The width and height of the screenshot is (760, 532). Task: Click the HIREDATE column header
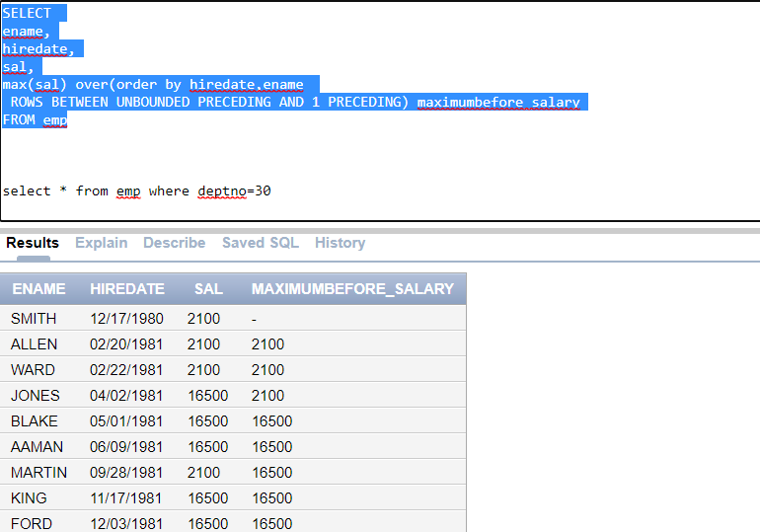[x=127, y=289]
